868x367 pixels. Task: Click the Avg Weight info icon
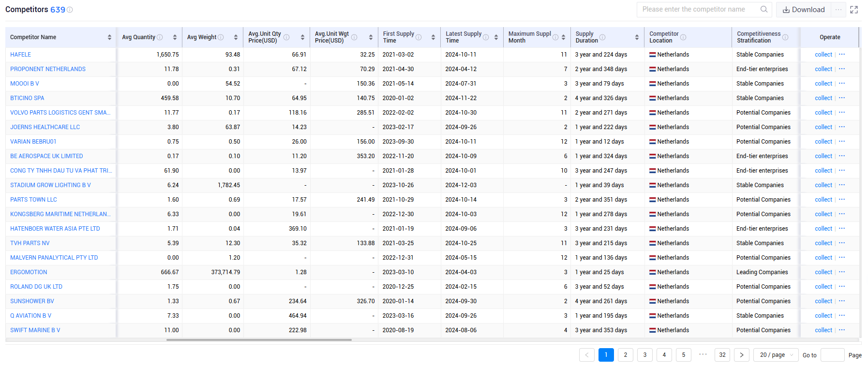pyautogui.click(x=221, y=37)
